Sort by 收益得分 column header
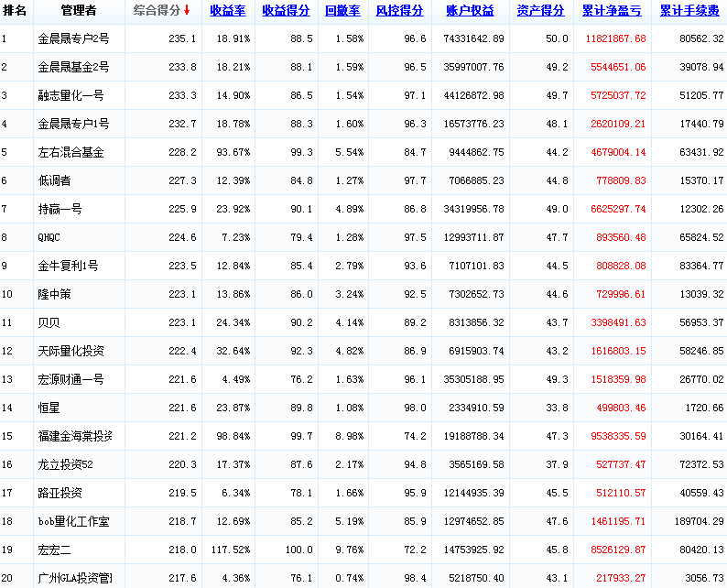 click(x=286, y=11)
